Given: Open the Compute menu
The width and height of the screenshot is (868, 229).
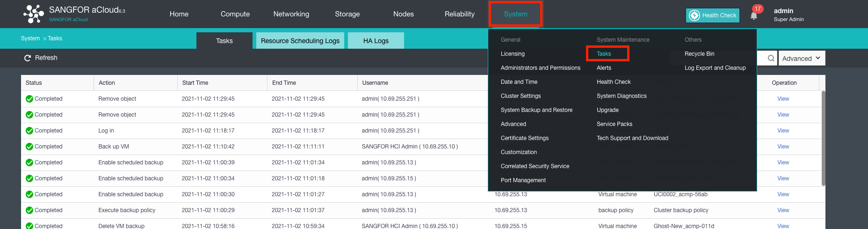Looking at the screenshot, I should [x=235, y=14].
